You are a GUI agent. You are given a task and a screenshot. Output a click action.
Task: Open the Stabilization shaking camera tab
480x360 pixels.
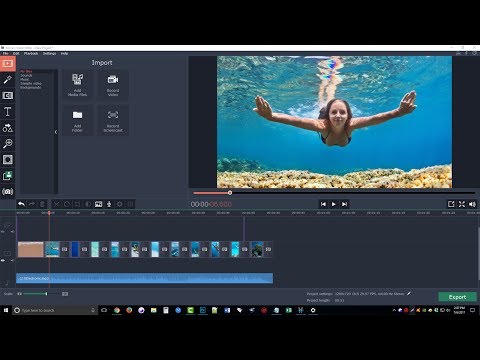(8, 192)
